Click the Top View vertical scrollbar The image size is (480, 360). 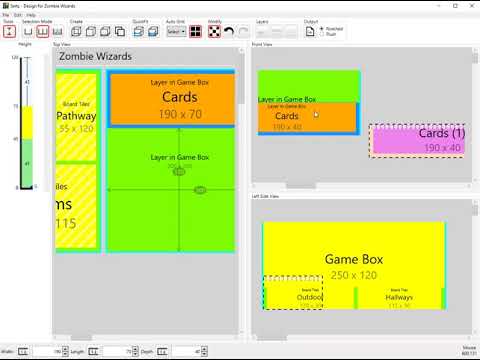coord(242,190)
